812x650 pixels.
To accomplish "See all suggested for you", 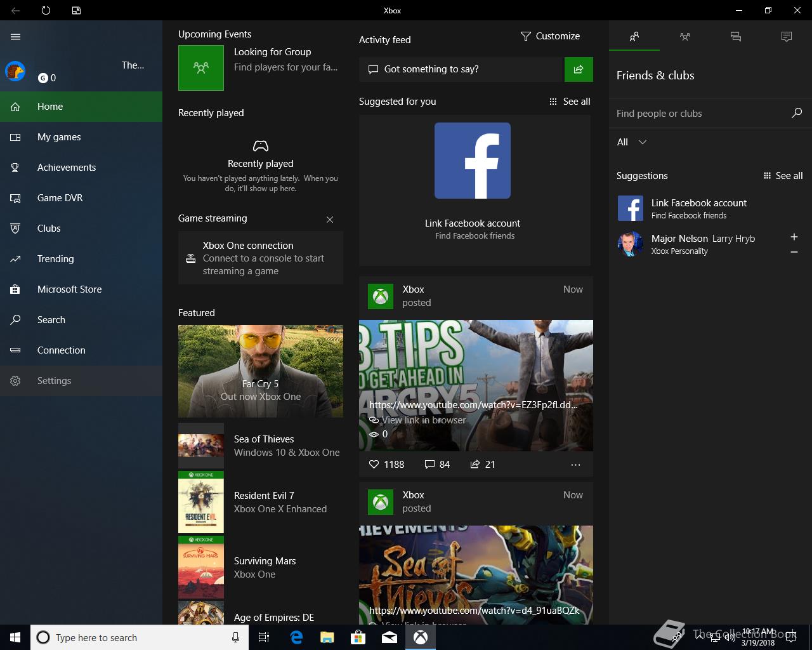I will tap(570, 102).
